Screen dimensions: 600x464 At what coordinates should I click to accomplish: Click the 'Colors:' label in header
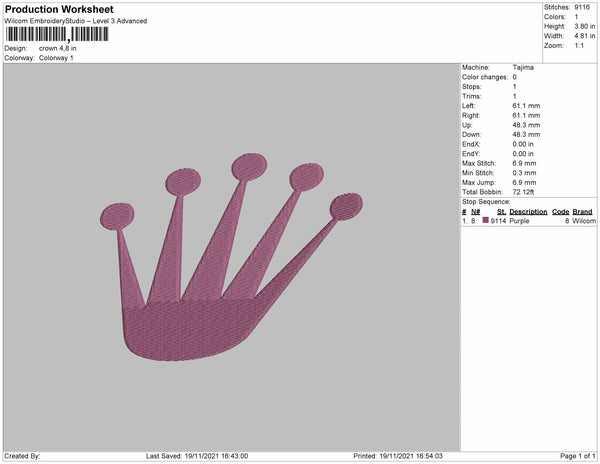coord(555,17)
